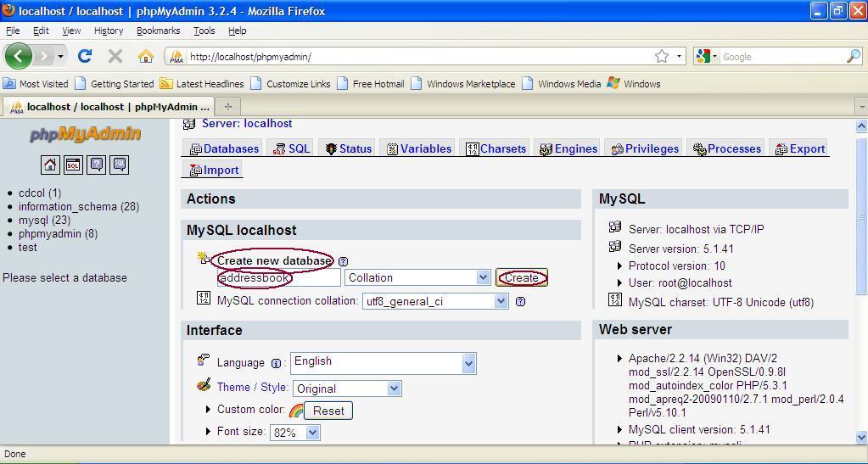The width and height of the screenshot is (868, 464).
Task: Open the list all tabs dropdown
Action: [x=861, y=106]
